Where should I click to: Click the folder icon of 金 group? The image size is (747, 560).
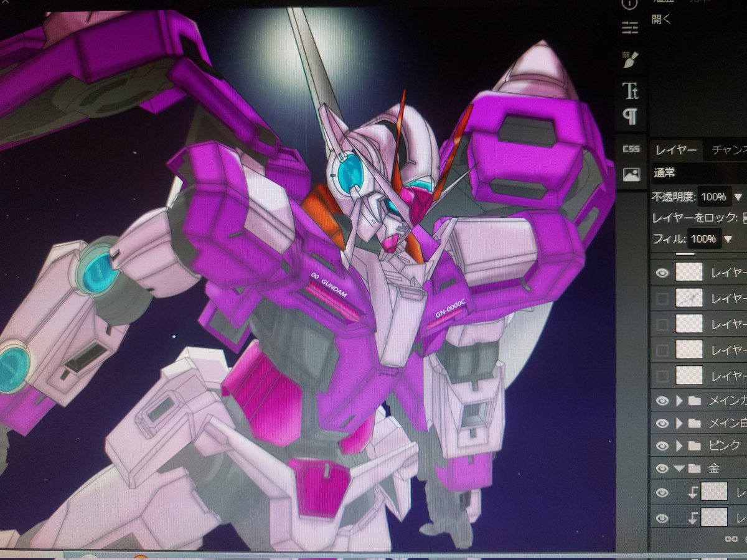coord(695,469)
